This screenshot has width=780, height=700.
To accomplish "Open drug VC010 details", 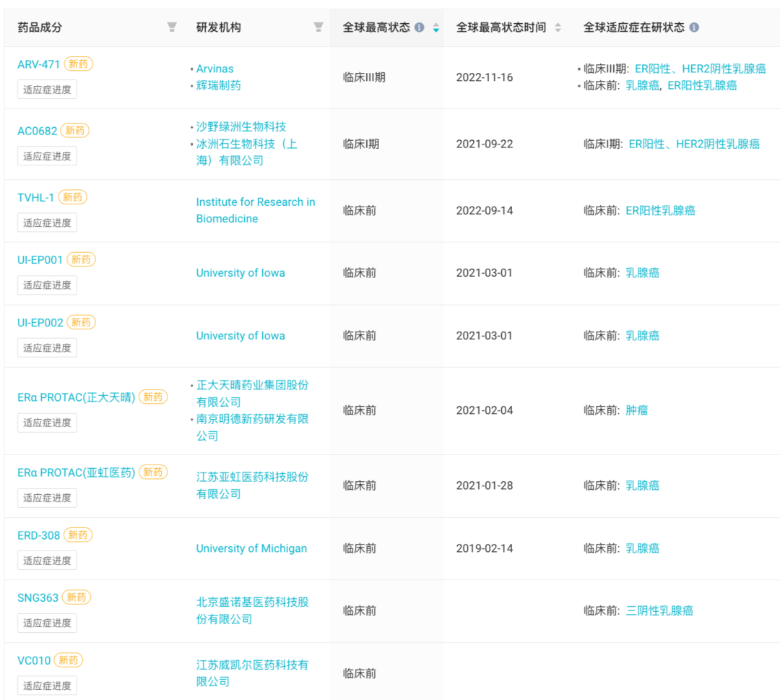I will coord(34,661).
